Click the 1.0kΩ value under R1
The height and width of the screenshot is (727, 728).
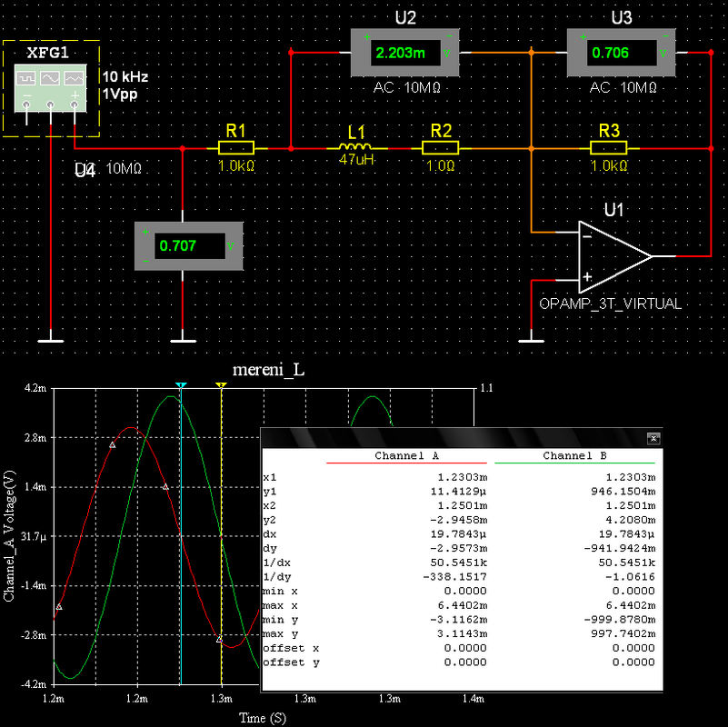236,165
